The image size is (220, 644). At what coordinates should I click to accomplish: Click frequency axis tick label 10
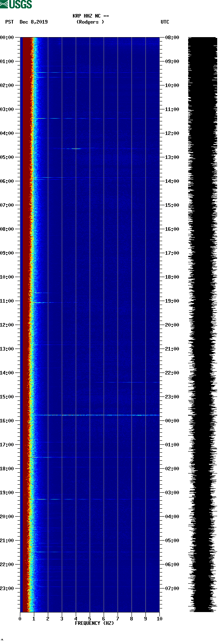tap(159, 619)
